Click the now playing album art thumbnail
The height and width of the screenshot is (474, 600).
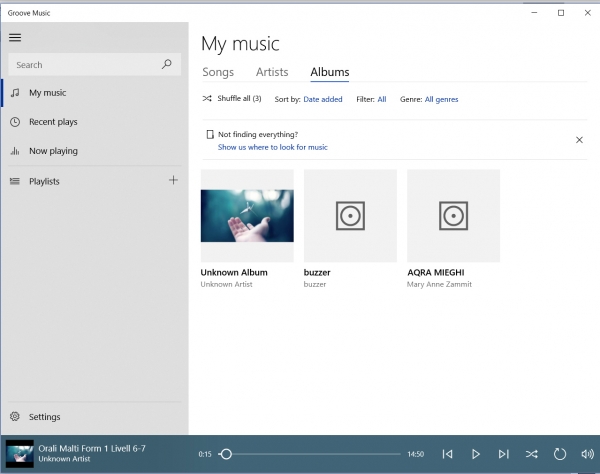point(20,454)
